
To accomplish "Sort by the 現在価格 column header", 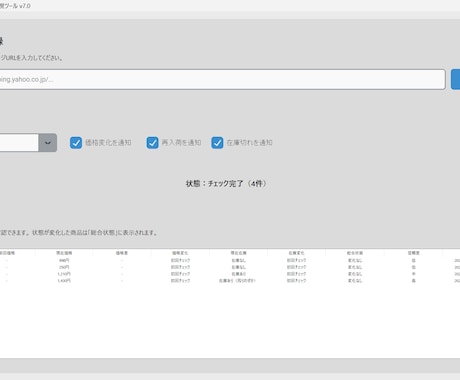I will (x=64, y=253).
